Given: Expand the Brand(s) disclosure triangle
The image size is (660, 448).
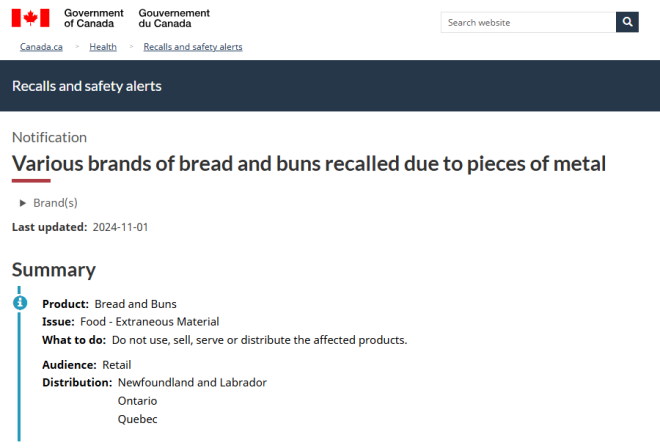Looking at the screenshot, I should [x=23, y=202].
